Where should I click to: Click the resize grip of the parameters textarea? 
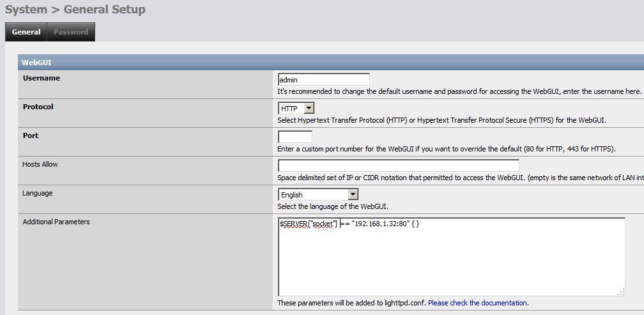point(620,292)
